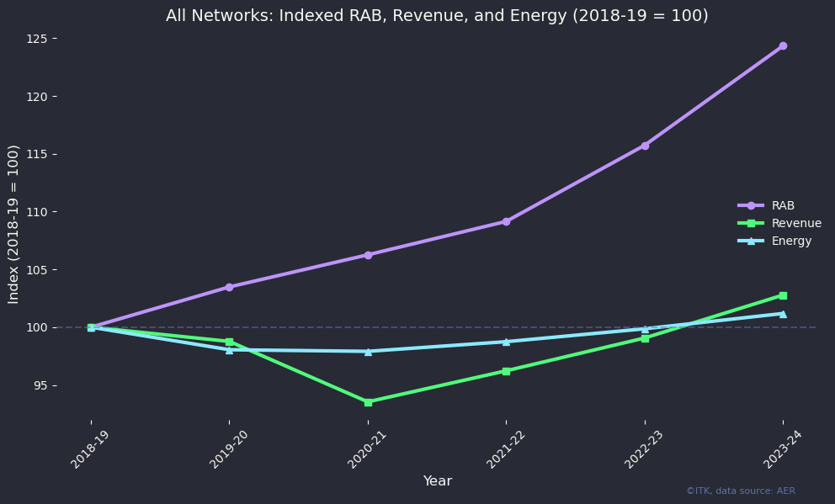Select the RAB data point at 2023-24

pyautogui.click(x=783, y=45)
